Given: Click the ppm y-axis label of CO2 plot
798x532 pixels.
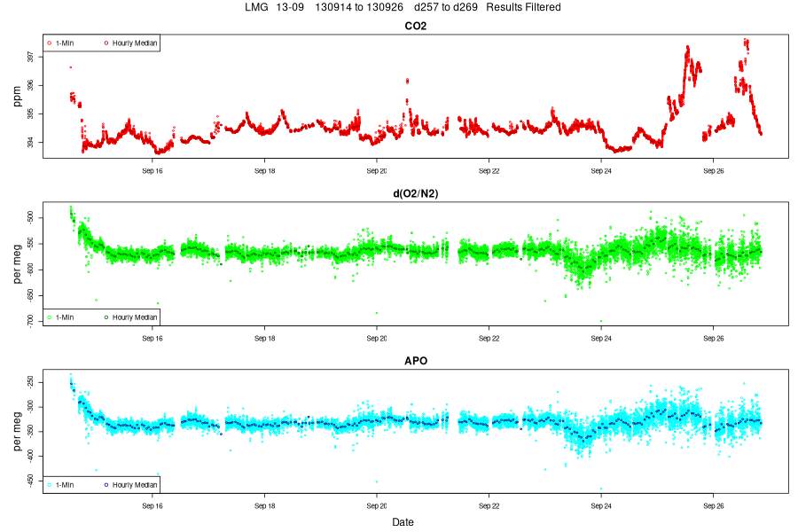Looking at the screenshot, I should (18, 97).
